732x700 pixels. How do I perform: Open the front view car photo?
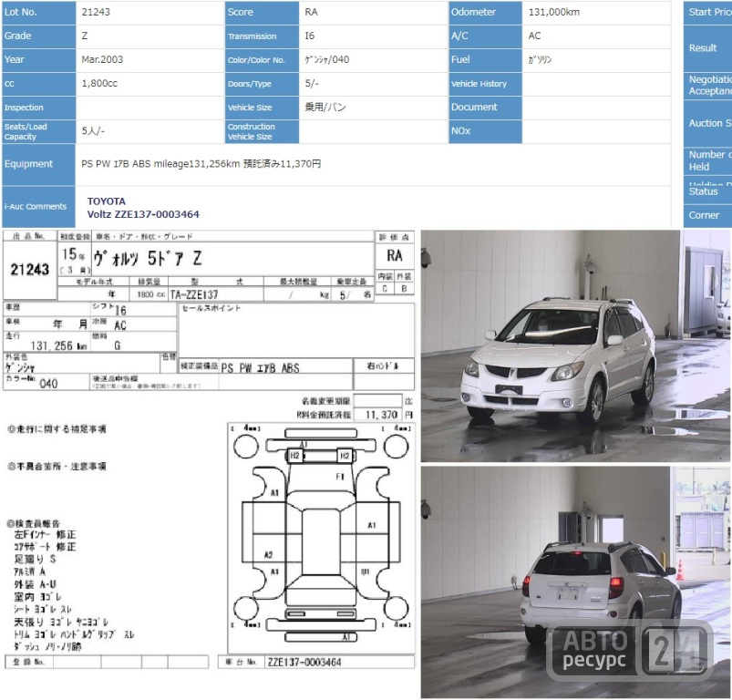click(x=576, y=345)
